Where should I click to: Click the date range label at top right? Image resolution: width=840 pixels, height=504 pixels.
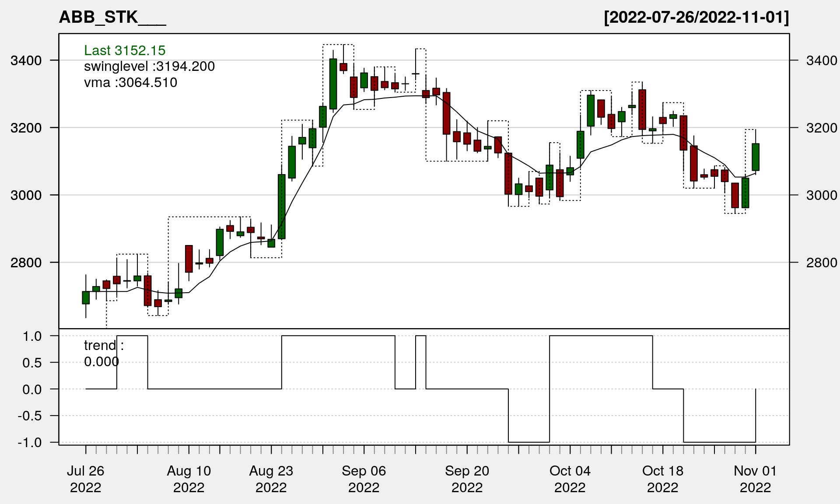point(696,17)
